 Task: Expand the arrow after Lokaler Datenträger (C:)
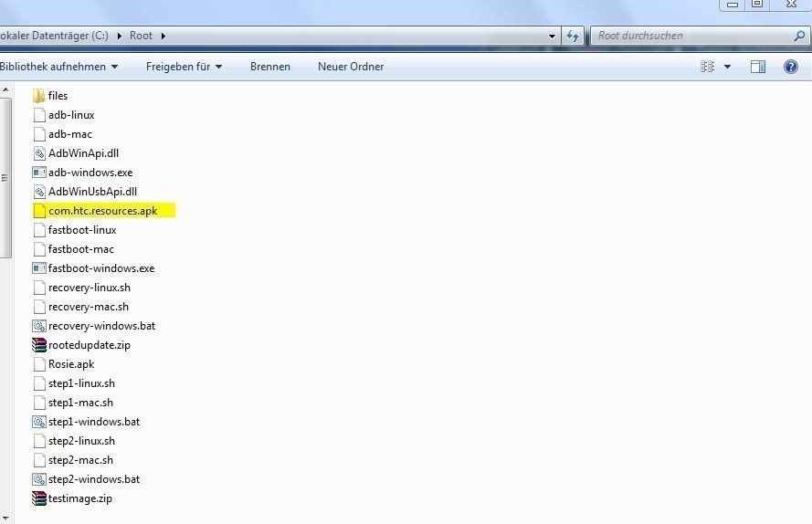point(119,37)
